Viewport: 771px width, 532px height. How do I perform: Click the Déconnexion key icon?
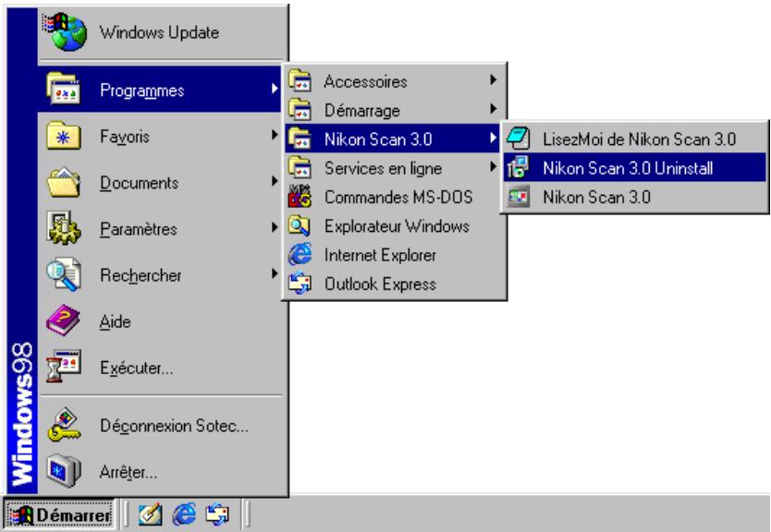(64, 425)
